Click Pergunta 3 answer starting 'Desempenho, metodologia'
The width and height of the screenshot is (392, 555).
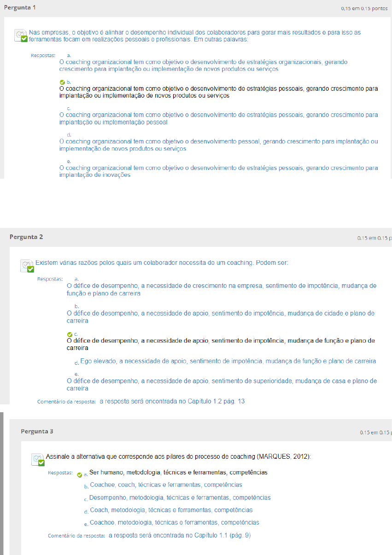[x=180, y=497]
